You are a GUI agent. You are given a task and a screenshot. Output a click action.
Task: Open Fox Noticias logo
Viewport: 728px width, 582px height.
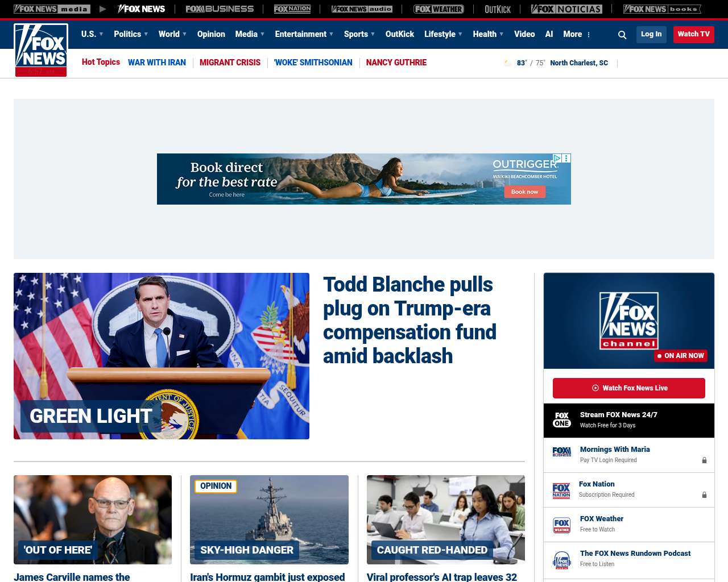point(566,9)
